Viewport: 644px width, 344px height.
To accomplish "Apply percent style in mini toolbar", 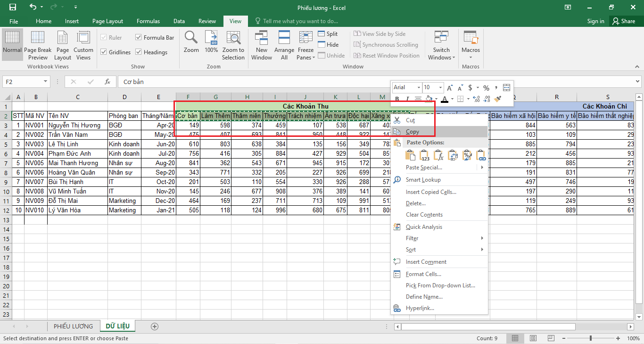I will point(486,88).
